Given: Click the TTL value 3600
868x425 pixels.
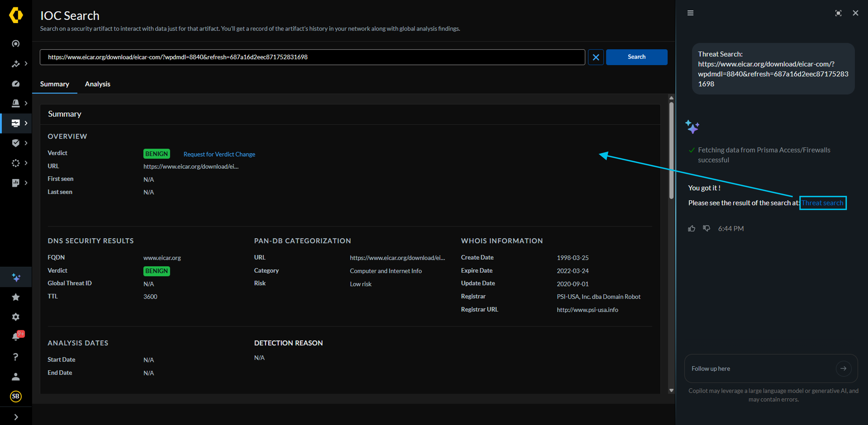Looking at the screenshot, I should coord(150,297).
